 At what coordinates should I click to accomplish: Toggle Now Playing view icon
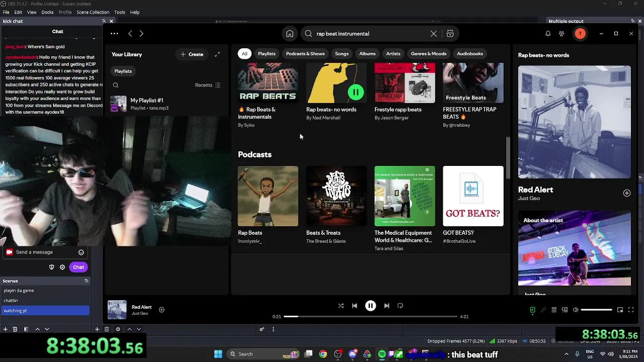(x=532, y=310)
